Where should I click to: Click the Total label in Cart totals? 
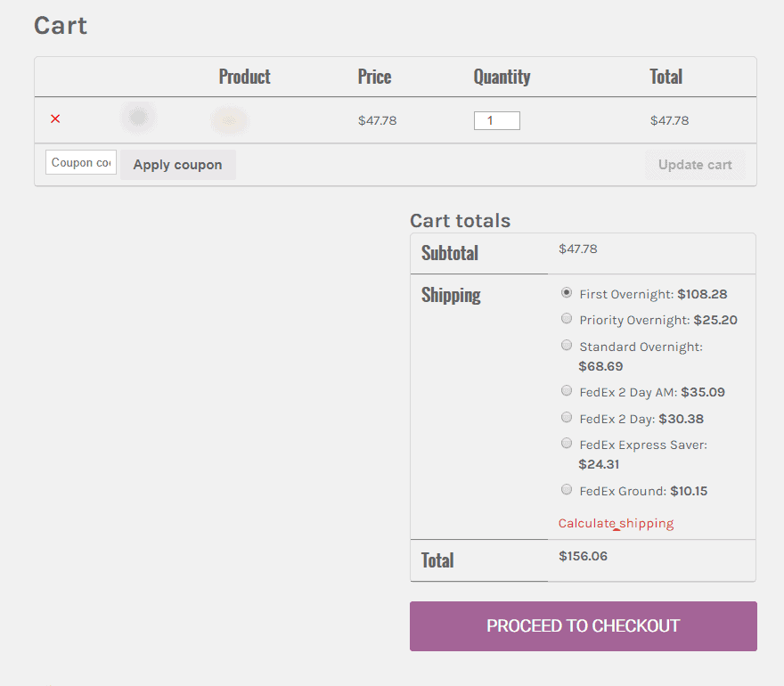[x=437, y=560]
